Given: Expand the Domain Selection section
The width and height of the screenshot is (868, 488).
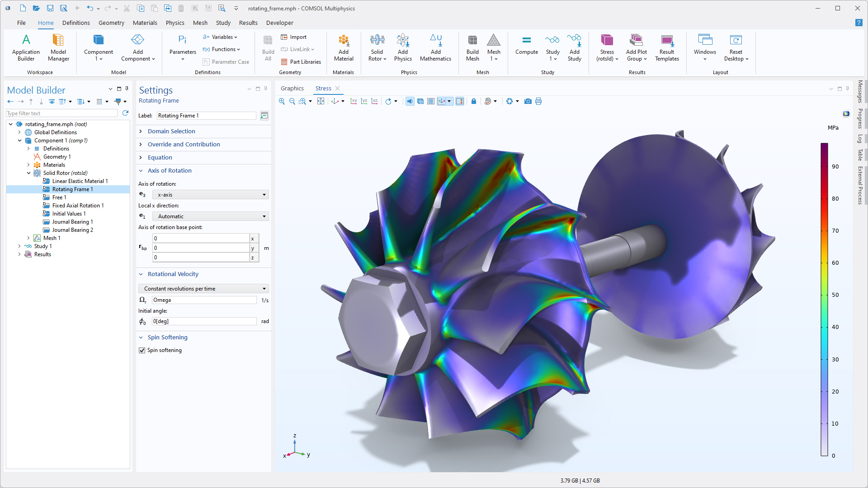Looking at the screenshot, I should pos(171,131).
